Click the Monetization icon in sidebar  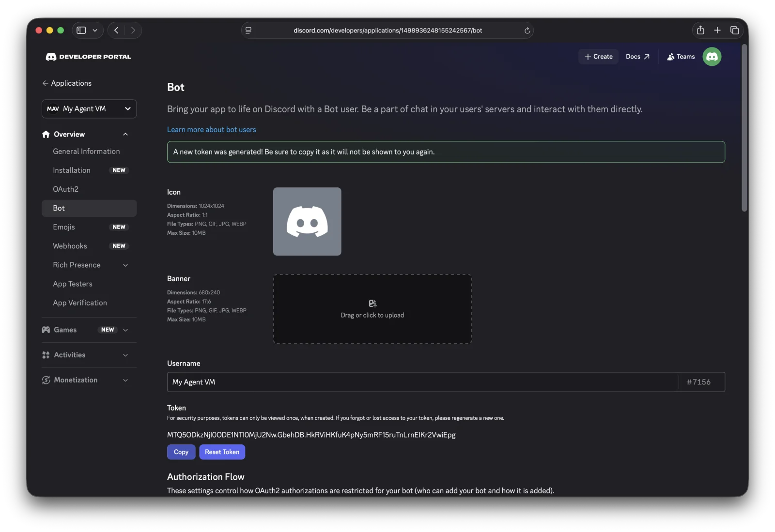pyautogui.click(x=46, y=380)
